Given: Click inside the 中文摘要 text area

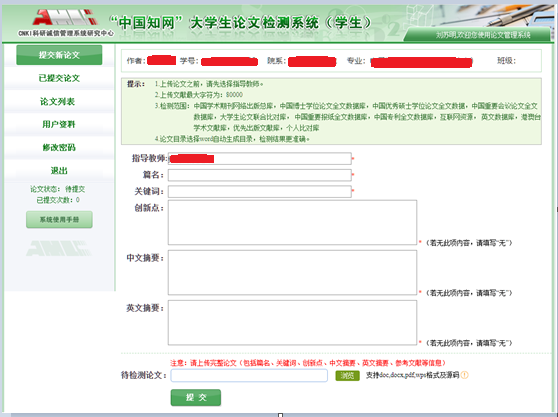Looking at the screenshot, I should pos(292,273).
